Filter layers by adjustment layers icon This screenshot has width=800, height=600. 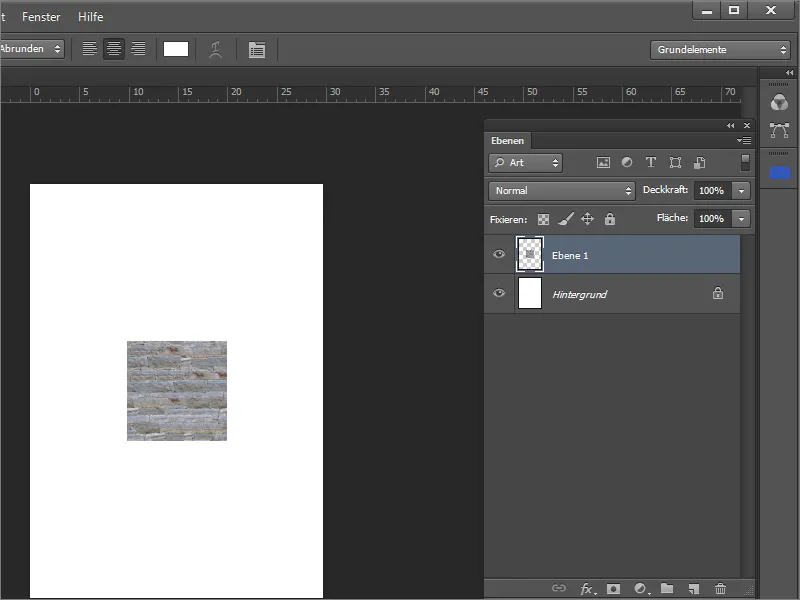pyautogui.click(x=627, y=162)
